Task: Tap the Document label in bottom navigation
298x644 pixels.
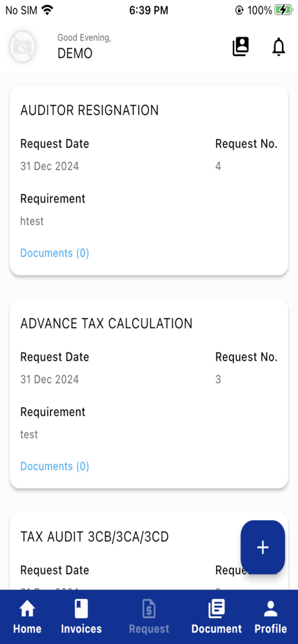Action: (x=217, y=629)
